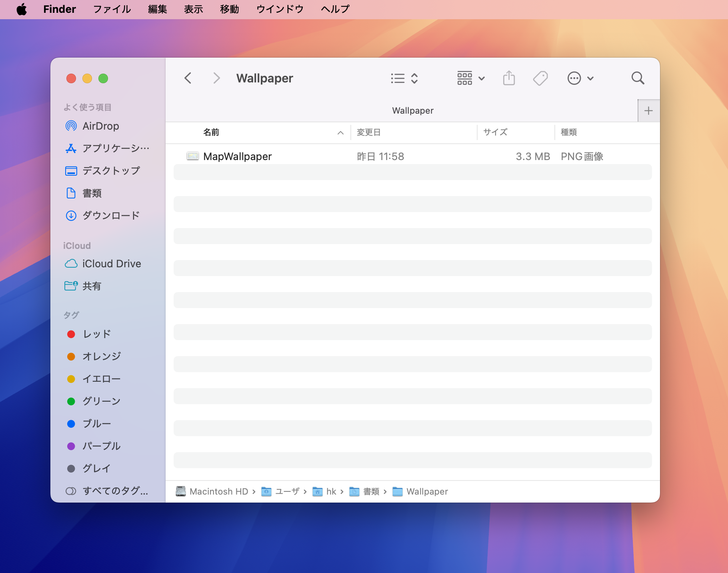Viewport: 728px width, 573px height.
Task: Open the group-by chevron menu
Action: 415,78
